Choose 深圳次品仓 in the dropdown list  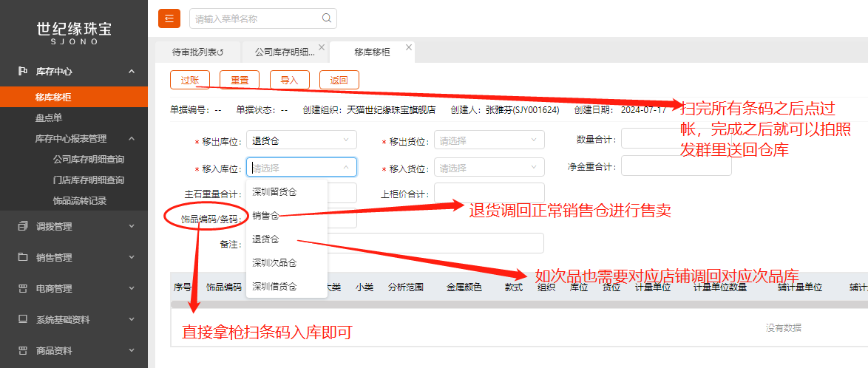click(x=274, y=262)
